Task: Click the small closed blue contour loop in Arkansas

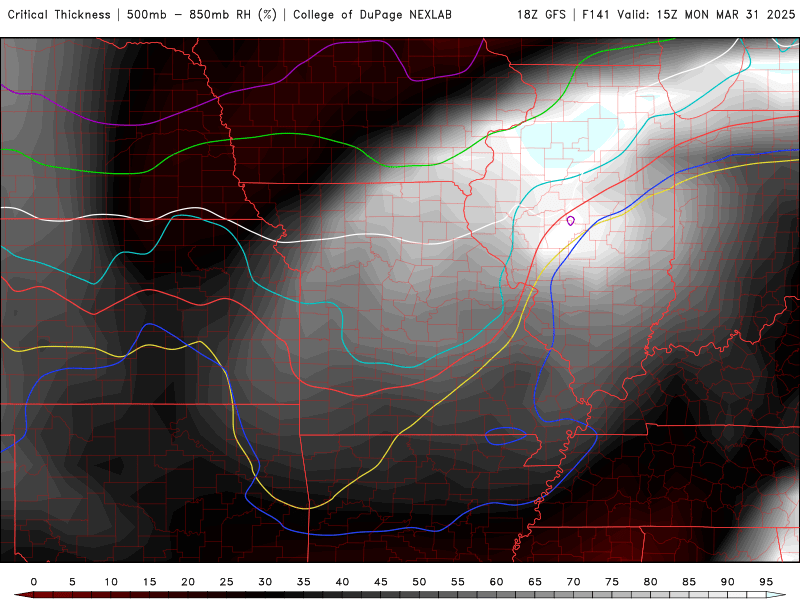Action: point(505,436)
